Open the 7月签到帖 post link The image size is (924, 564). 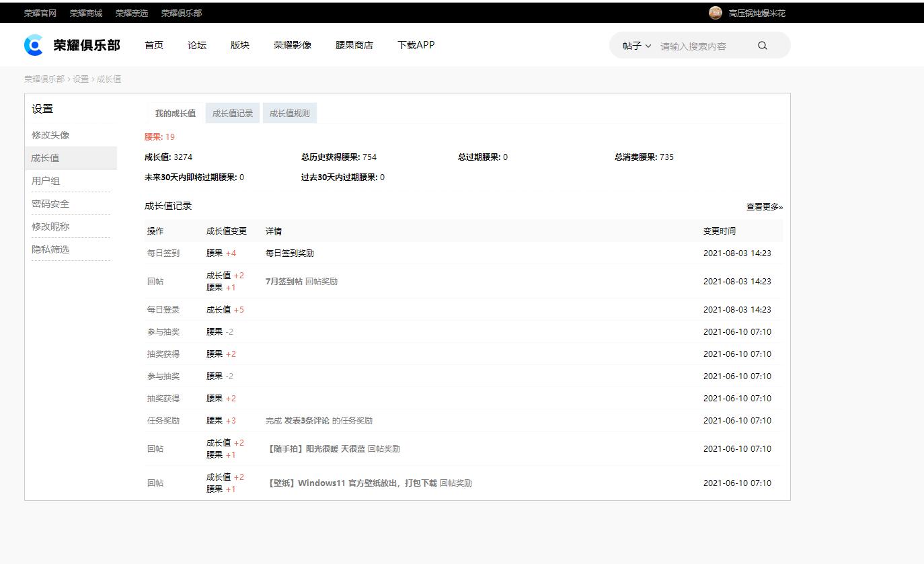coord(284,282)
